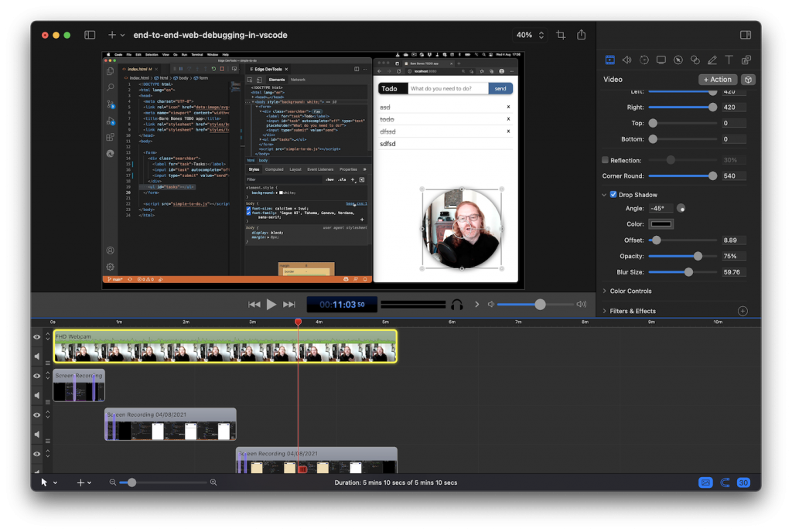This screenshot has width=792, height=532.
Task: Click the low volume speaker icon
Action: pyautogui.click(x=490, y=305)
